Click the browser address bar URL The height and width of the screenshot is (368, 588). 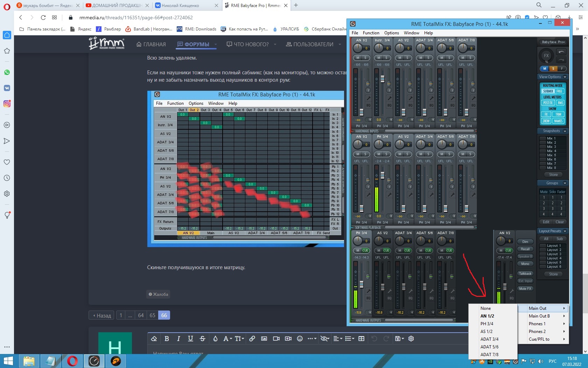pyautogui.click(x=136, y=18)
